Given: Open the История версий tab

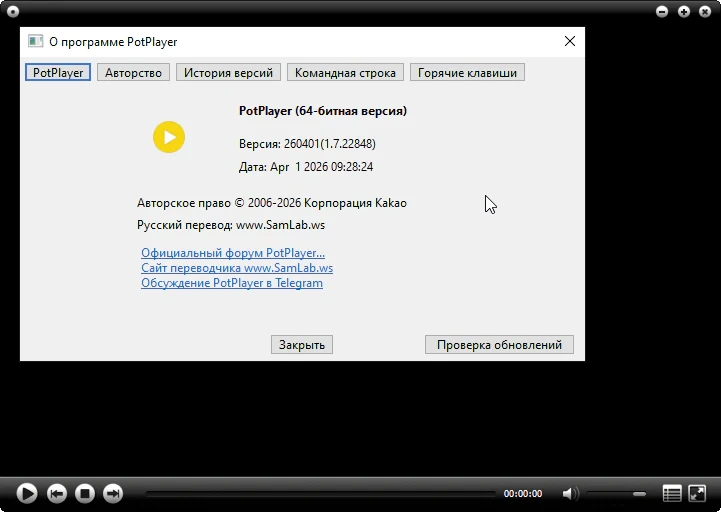Looking at the screenshot, I should point(229,73).
